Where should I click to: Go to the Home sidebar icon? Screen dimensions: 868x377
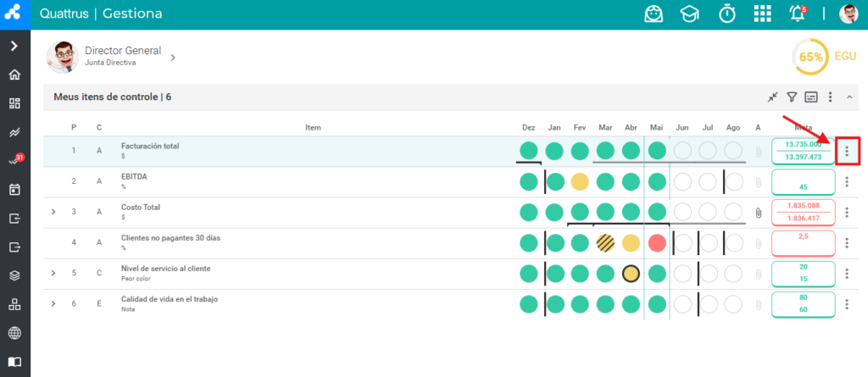[15, 75]
